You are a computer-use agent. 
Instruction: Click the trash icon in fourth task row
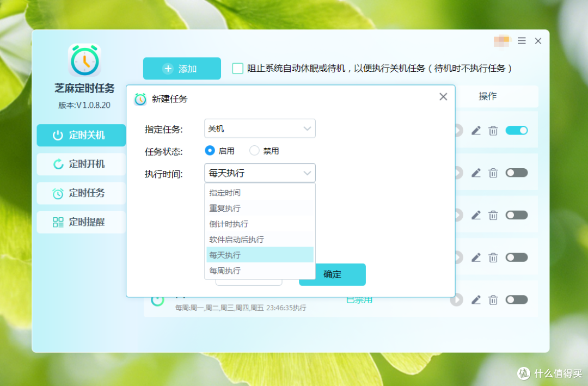point(493,258)
